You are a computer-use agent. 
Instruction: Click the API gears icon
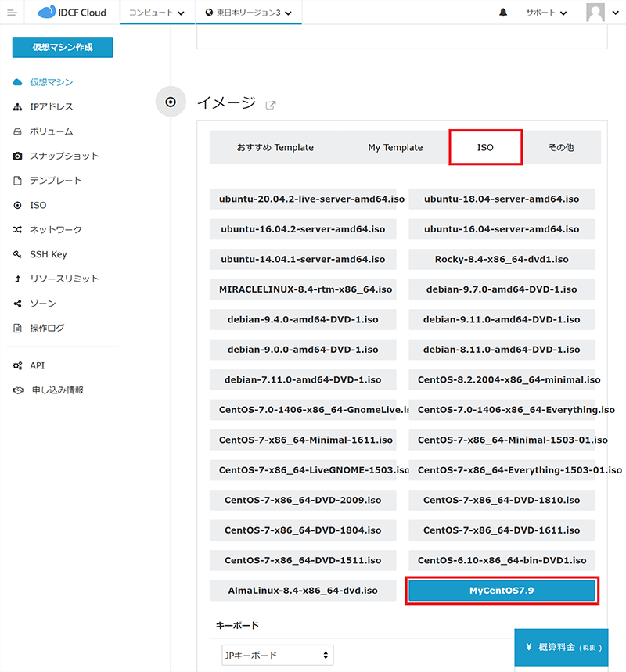(x=17, y=365)
